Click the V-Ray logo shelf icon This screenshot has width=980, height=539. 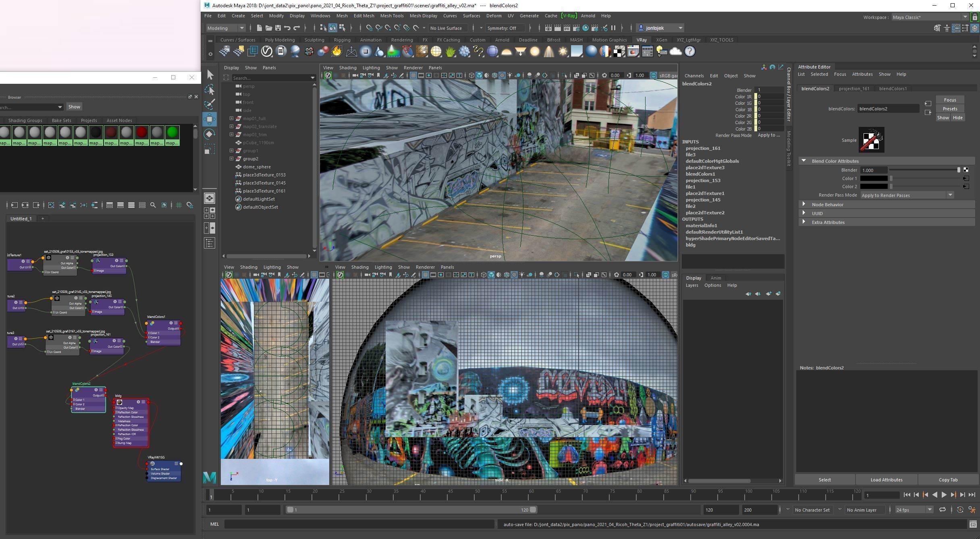point(267,51)
